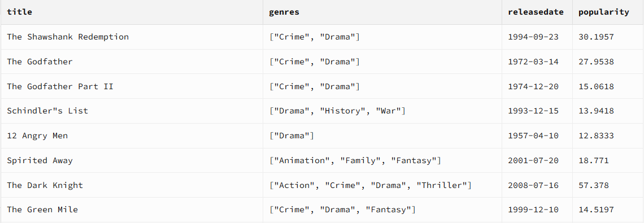
Task: Select the Schindler"s List title cell
Action: click(132, 111)
